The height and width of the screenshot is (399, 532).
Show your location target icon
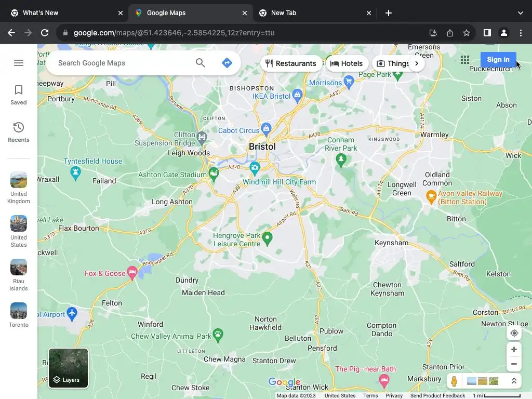tap(514, 333)
